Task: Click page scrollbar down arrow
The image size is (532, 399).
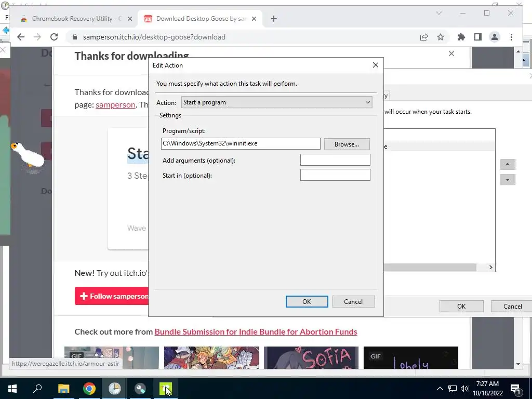Action: pyautogui.click(x=518, y=364)
